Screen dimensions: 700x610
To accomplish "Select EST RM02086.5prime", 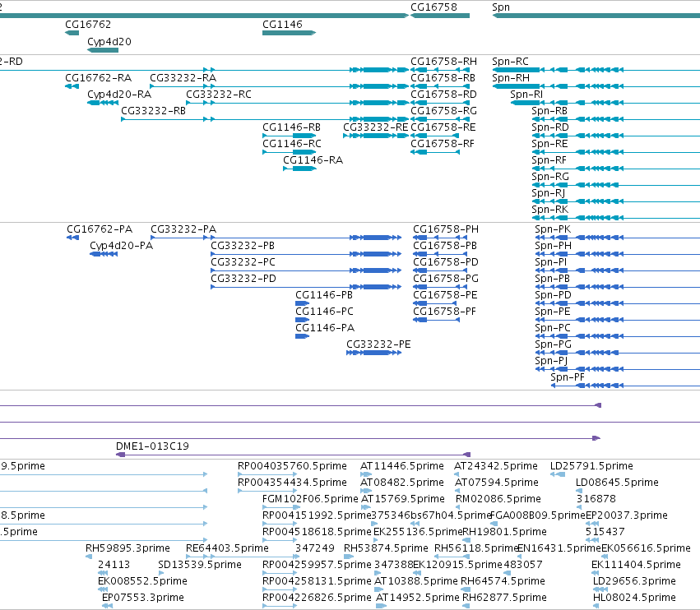I will click(498, 499).
